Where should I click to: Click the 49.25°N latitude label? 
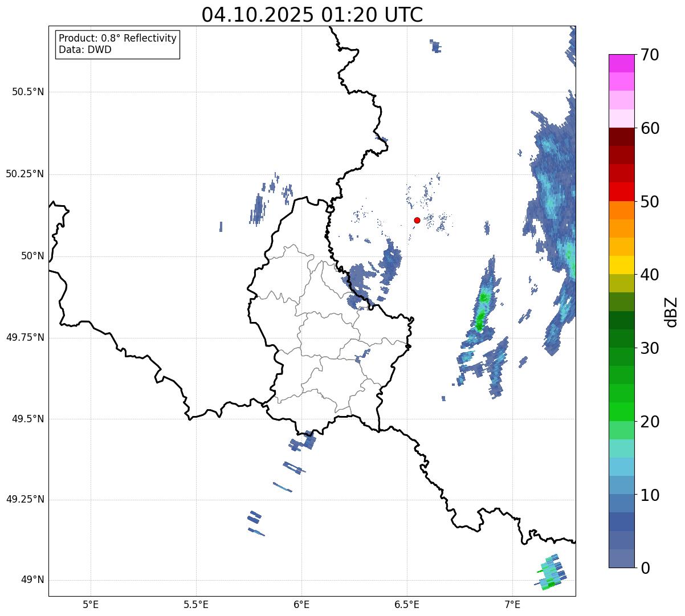[24, 500]
